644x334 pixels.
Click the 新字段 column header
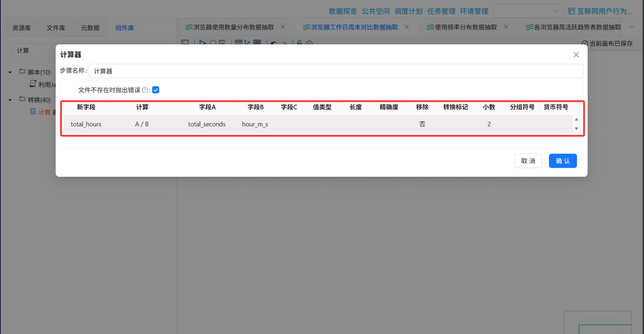(x=86, y=107)
